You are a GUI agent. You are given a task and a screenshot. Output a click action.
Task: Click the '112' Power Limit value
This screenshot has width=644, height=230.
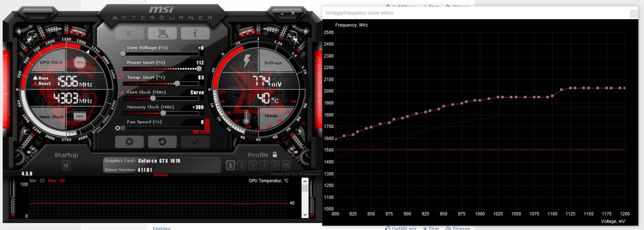point(200,63)
